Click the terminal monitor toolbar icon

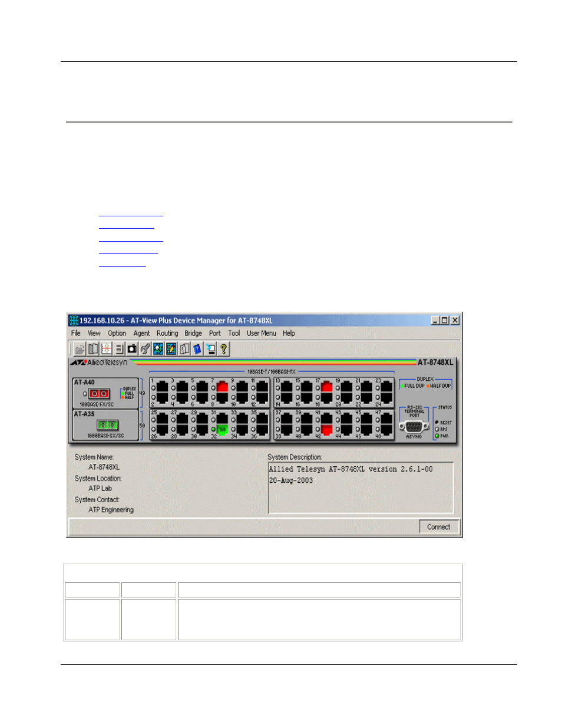coord(210,349)
